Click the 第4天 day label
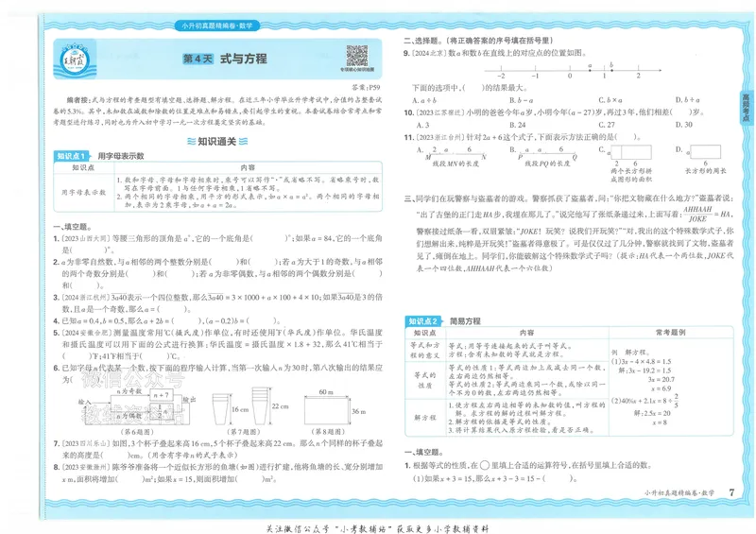This screenshot has width=756, height=534. pyautogui.click(x=198, y=59)
